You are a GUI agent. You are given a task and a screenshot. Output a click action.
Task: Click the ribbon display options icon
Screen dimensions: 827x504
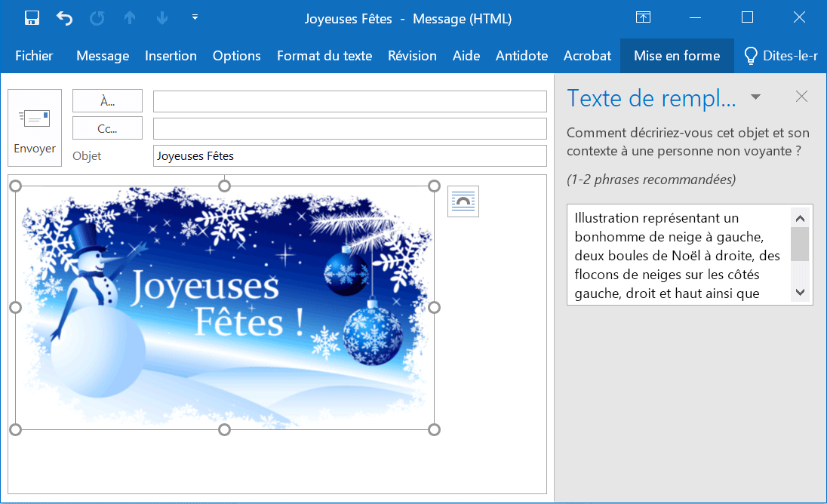click(x=643, y=18)
